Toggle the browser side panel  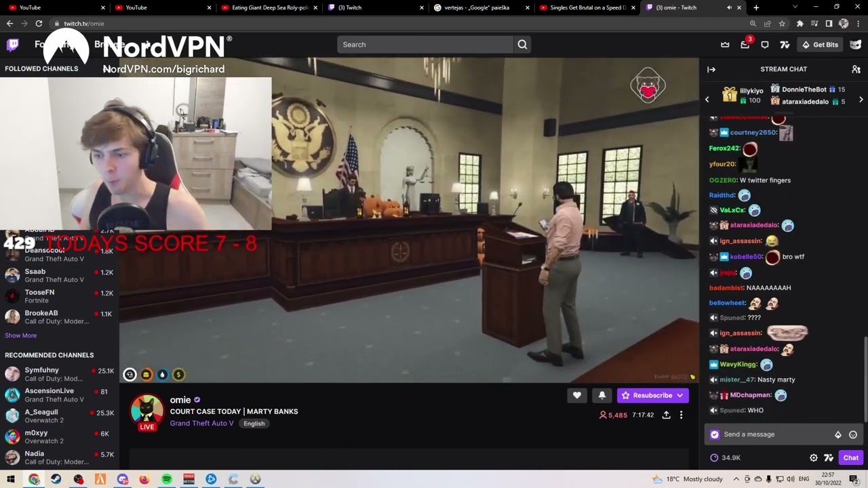(829, 24)
